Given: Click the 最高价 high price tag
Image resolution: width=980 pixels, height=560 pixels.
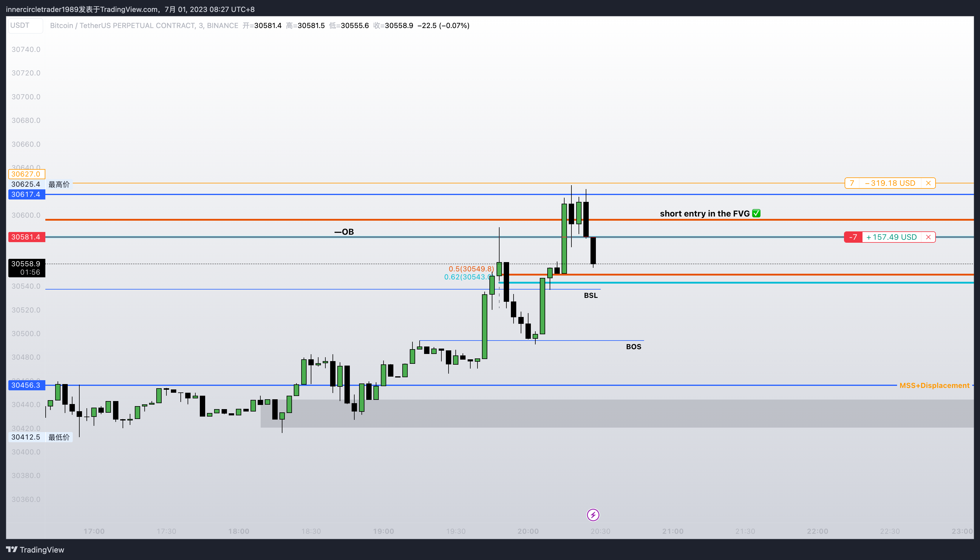Looking at the screenshot, I should click(x=59, y=184).
